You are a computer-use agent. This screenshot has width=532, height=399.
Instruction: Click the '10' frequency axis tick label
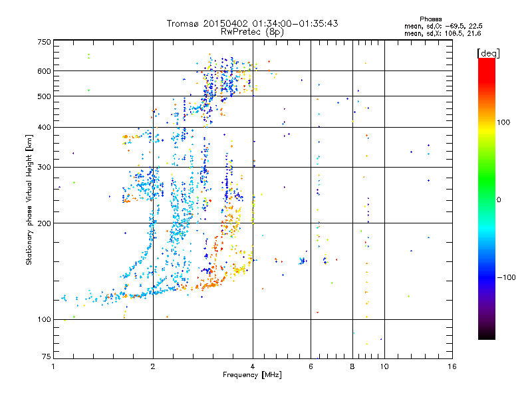click(x=384, y=366)
